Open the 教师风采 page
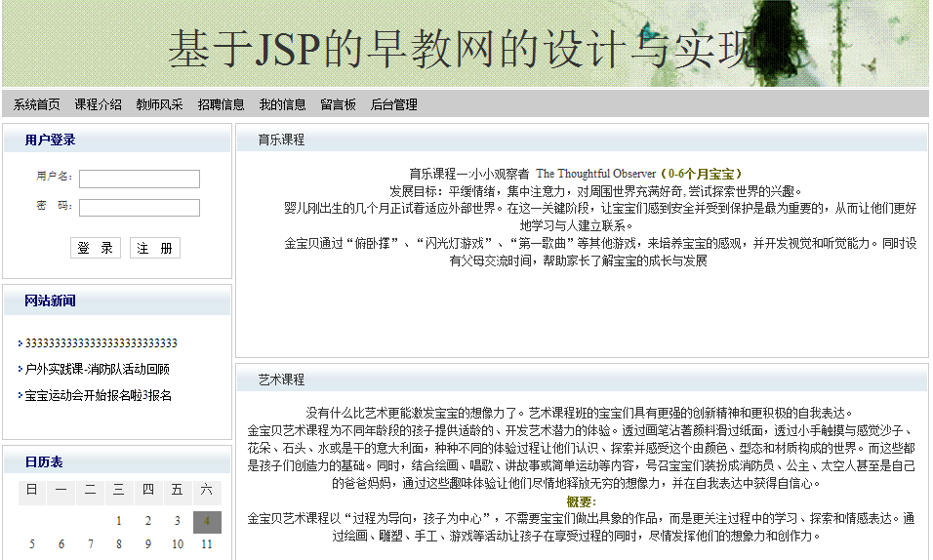The height and width of the screenshot is (560, 933). (159, 105)
